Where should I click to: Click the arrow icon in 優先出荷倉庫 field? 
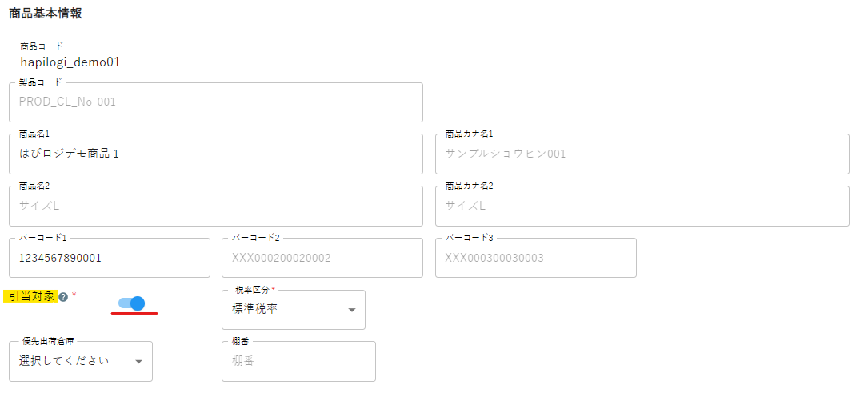tap(138, 362)
